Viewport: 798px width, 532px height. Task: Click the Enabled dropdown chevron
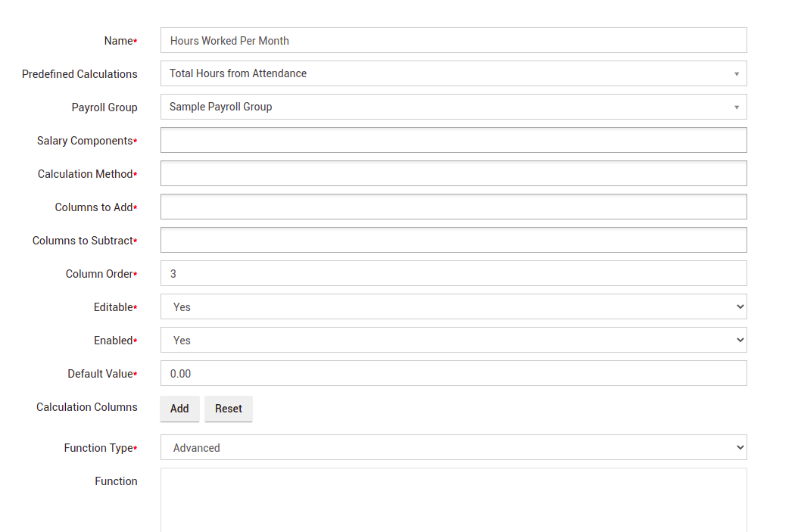[740, 340]
